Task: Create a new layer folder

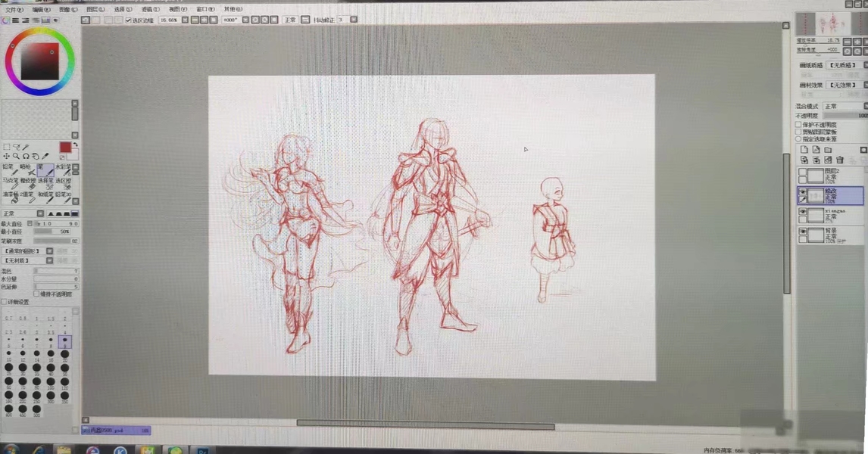Action: point(828,150)
